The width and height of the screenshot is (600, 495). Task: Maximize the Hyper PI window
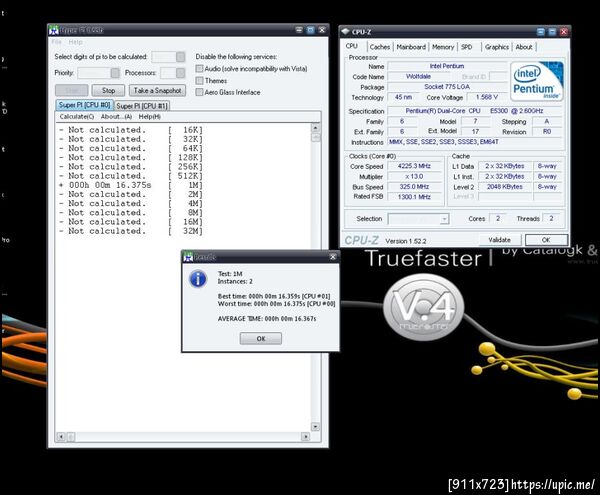coord(311,30)
